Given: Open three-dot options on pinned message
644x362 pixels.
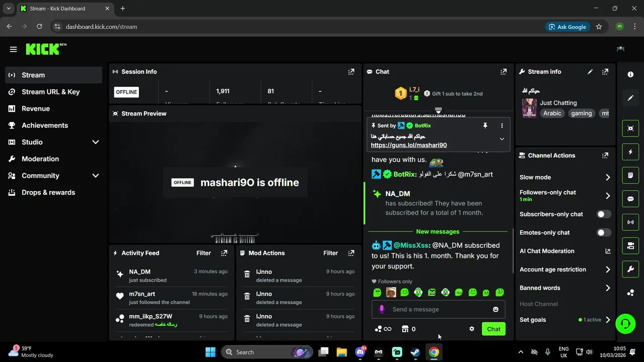Looking at the screenshot, I should point(502,126).
